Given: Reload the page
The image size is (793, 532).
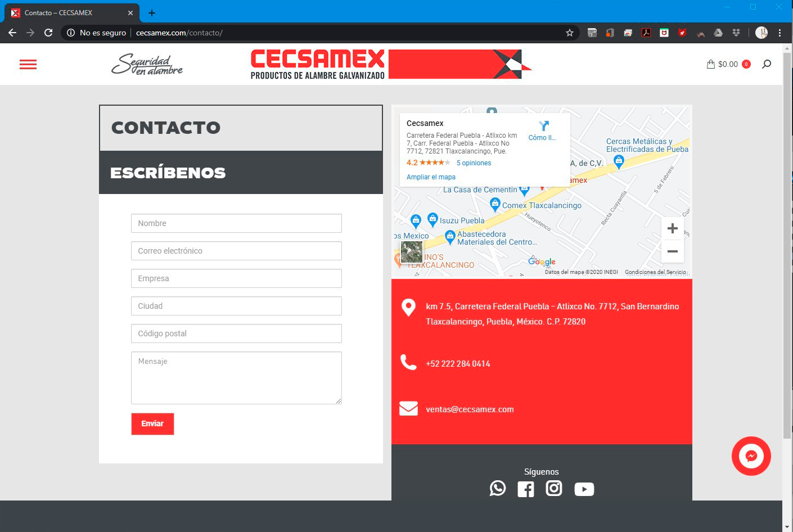Looking at the screenshot, I should [48, 33].
